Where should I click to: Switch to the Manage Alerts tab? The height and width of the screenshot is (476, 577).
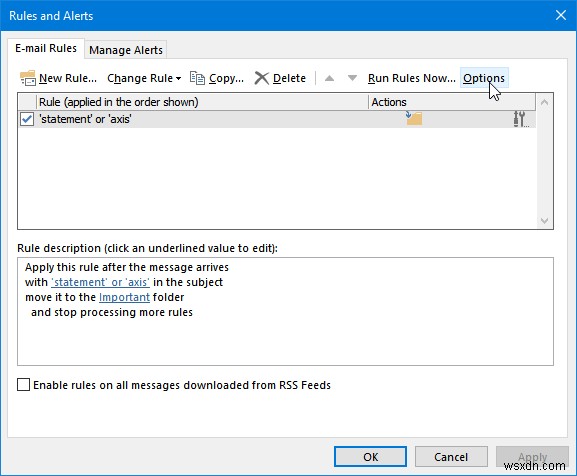click(x=126, y=50)
